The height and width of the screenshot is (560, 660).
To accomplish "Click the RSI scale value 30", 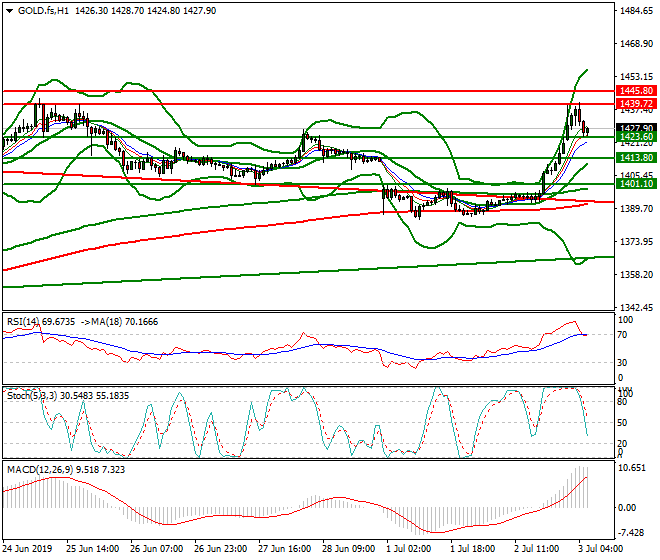I will pos(622,363).
